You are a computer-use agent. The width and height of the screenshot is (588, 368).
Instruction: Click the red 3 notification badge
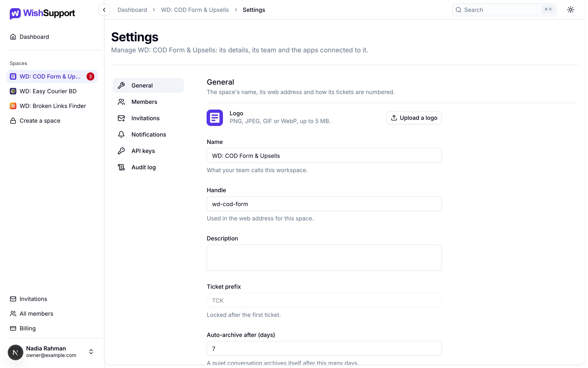(90, 76)
